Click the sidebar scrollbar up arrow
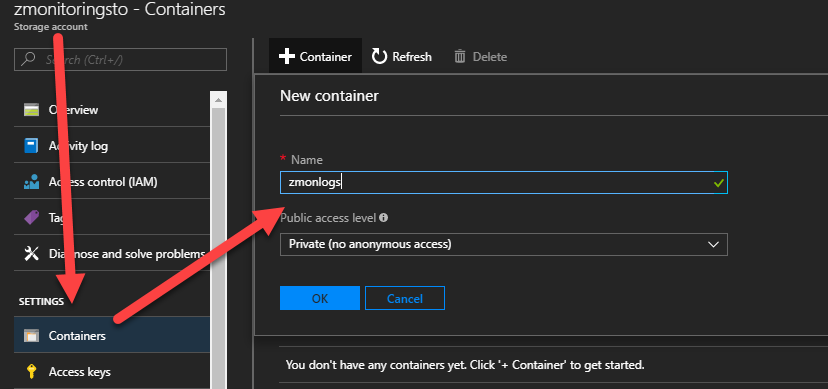 (218, 100)
